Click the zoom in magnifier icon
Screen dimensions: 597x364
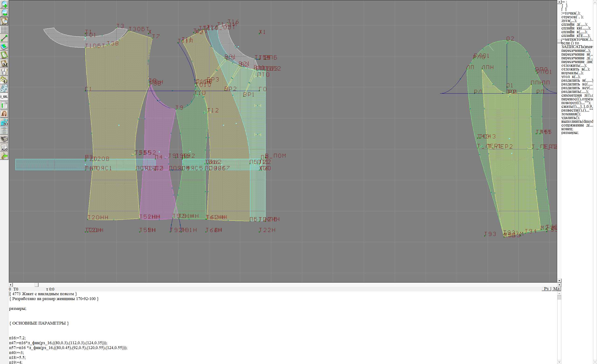[4, 4]
